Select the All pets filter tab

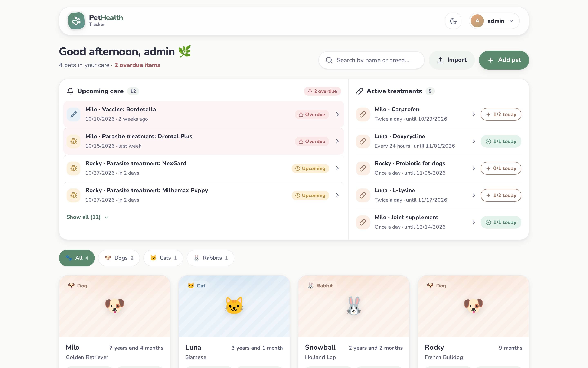[x=77, y=258]
